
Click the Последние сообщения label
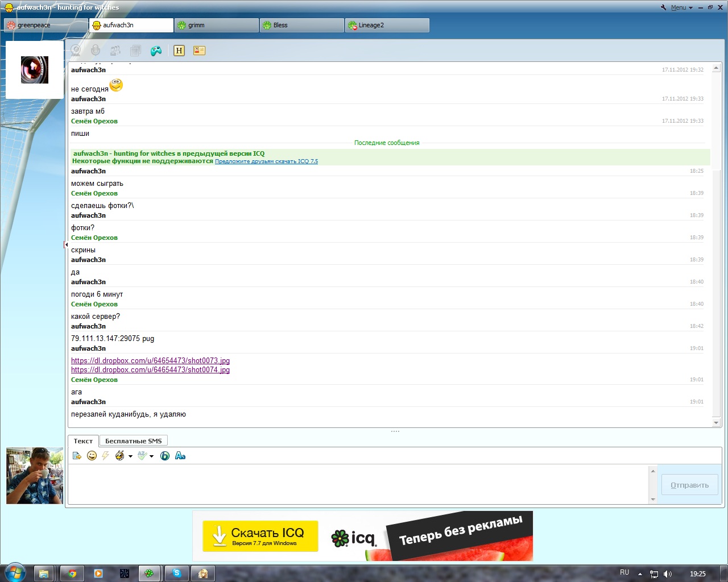387,143
